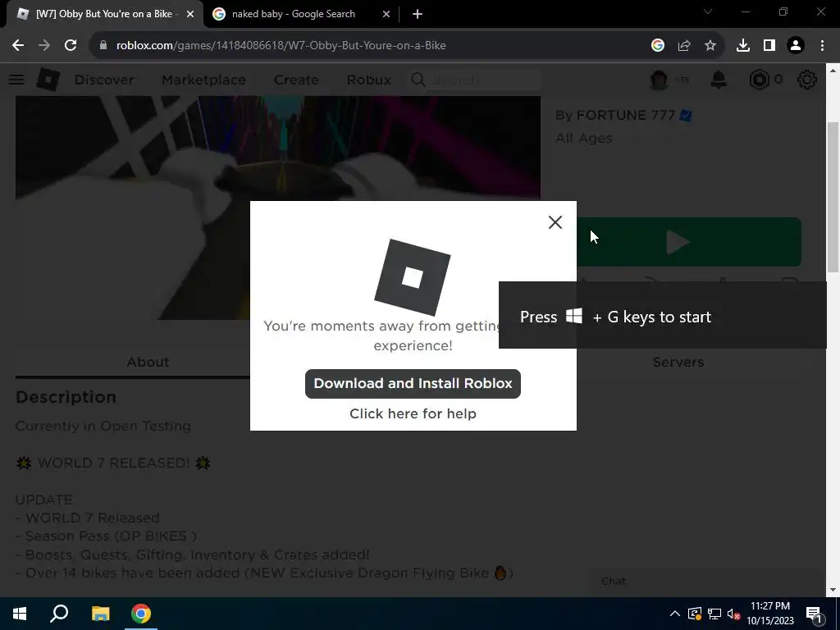Go back with the browser back arrow
Viewport: 840px width, 630px height.
[x=18, y=46]
